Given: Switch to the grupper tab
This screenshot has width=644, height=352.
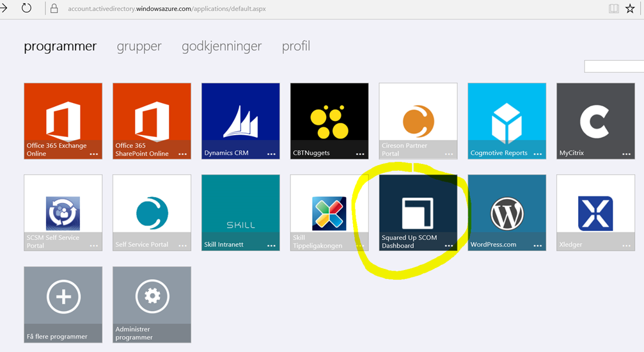Looking at the screenshot, I should [139, 47].
